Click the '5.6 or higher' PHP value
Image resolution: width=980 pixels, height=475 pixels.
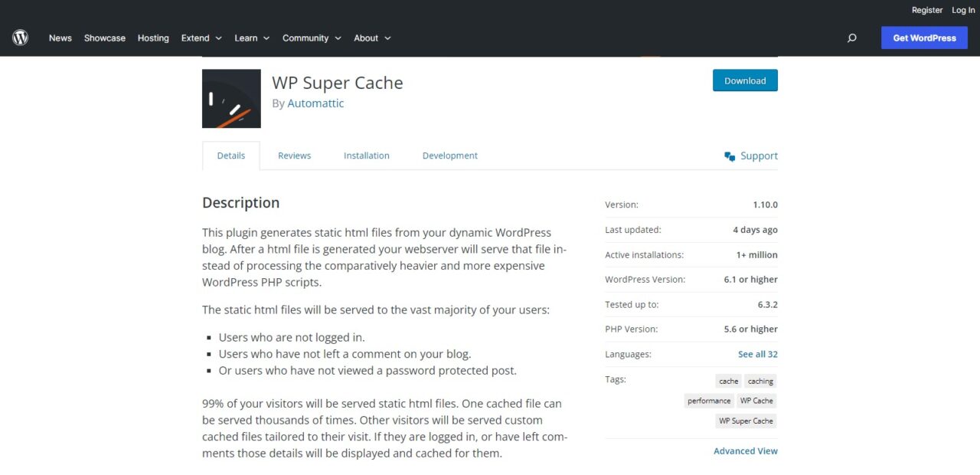pos(751,329)
